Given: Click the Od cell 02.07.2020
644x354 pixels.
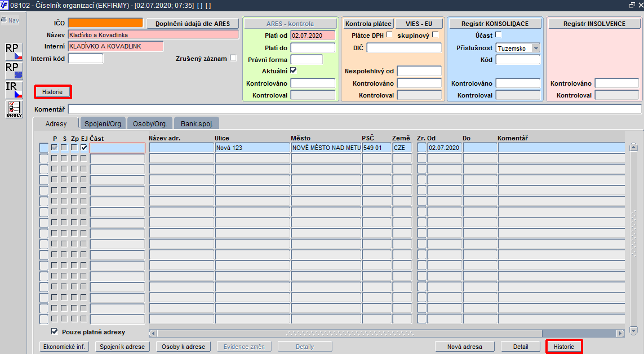Looking at the screenshot, I should [x=445, y=148].
